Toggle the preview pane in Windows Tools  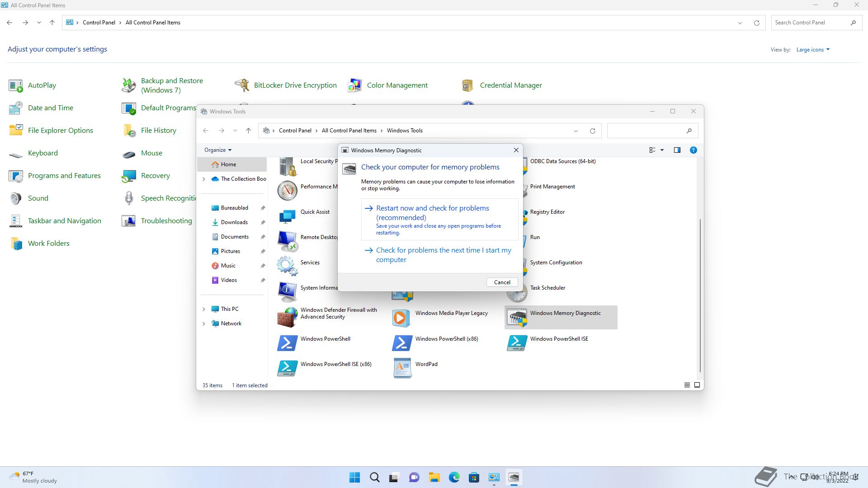click(x=677, y=150)
